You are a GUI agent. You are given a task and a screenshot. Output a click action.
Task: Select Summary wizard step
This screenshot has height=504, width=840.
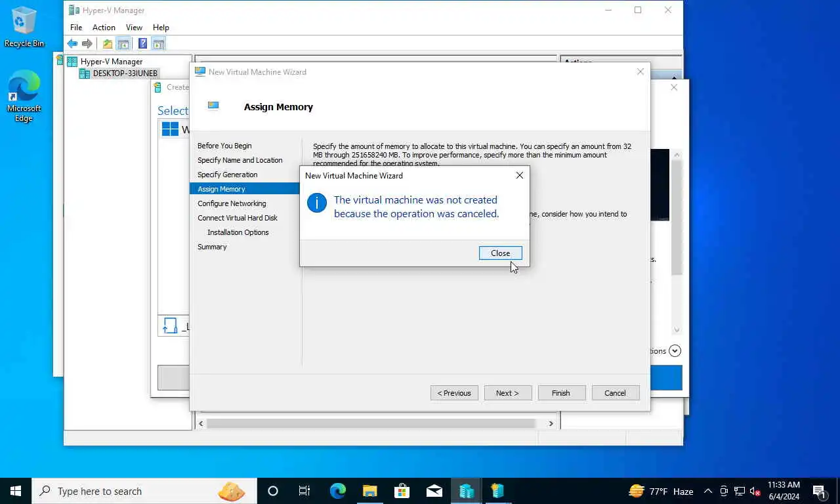coord(212,247)
